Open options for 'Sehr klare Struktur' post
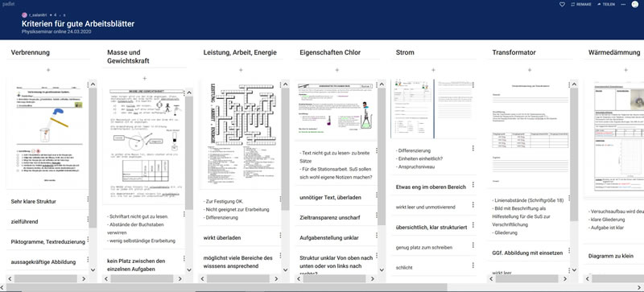 click(88, 199)
